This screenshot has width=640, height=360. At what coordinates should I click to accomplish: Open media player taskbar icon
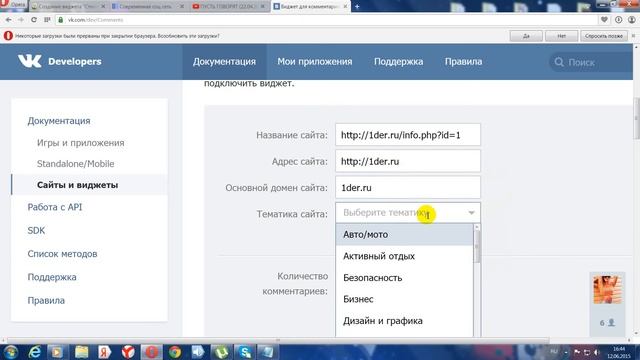point(57,352)
